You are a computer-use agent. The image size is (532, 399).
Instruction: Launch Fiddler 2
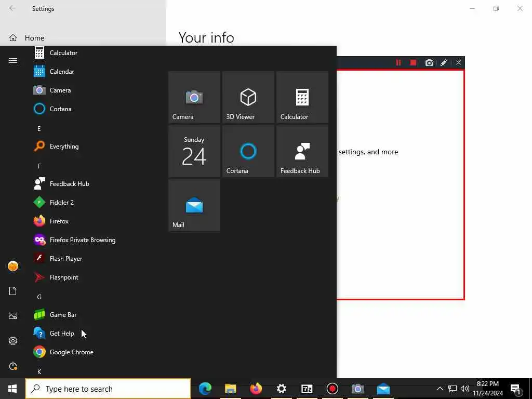click(96, 202)
